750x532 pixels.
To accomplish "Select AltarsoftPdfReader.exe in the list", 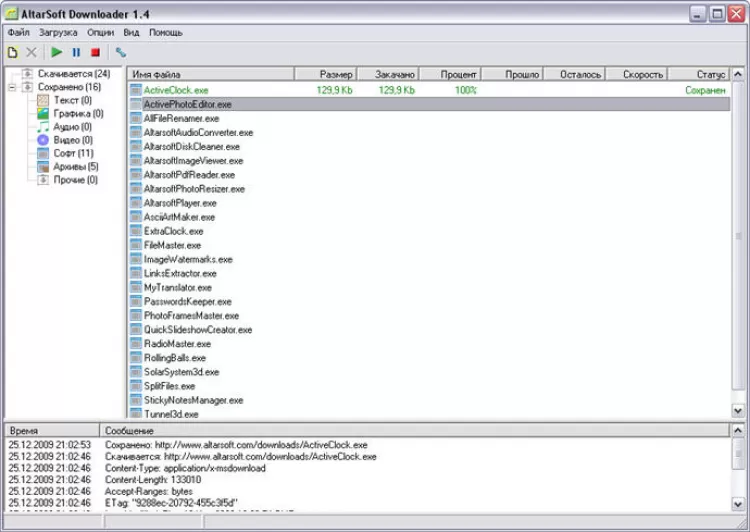I will click(189, 175).
